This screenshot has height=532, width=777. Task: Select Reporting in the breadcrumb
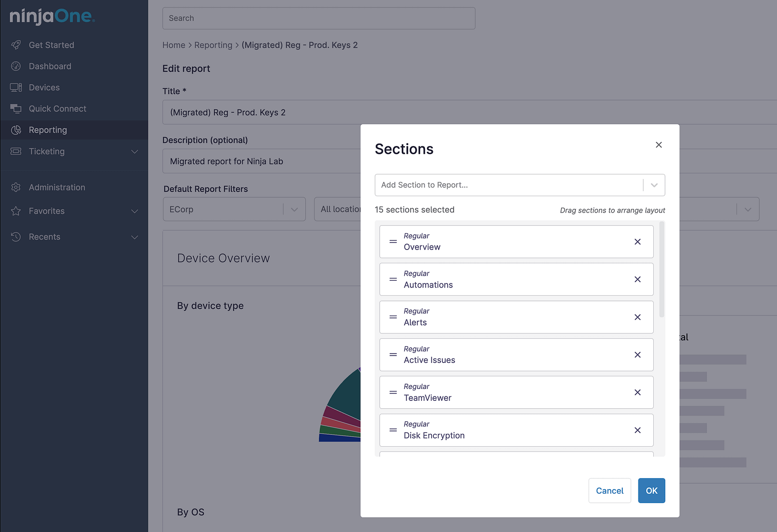point(213,45)
